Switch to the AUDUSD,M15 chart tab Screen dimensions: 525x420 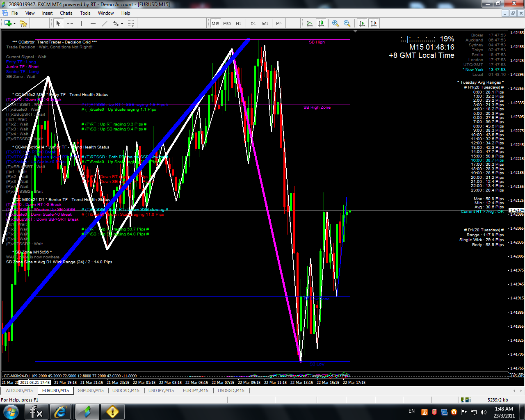(19, 390)
